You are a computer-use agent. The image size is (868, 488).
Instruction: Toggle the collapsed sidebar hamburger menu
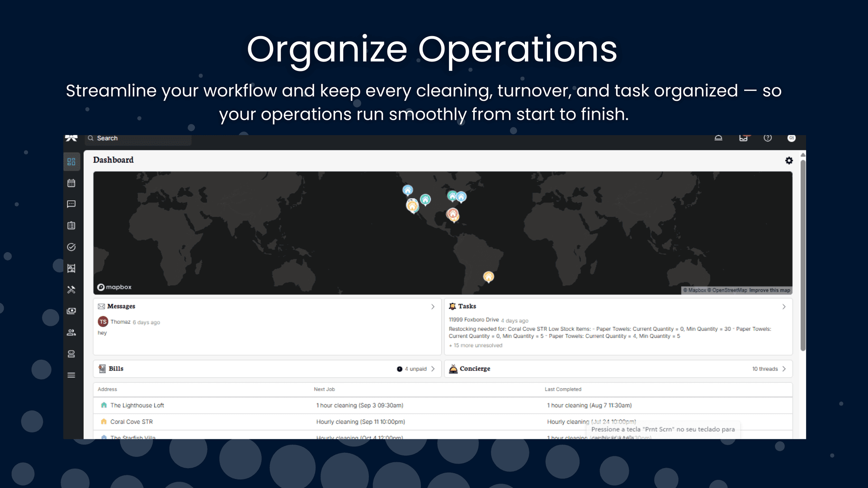(71, 375)
